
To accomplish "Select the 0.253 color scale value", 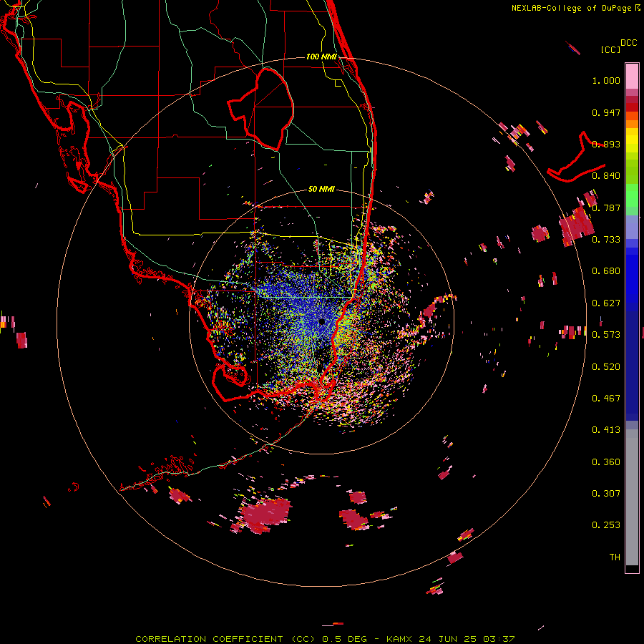I will (606, 525).
